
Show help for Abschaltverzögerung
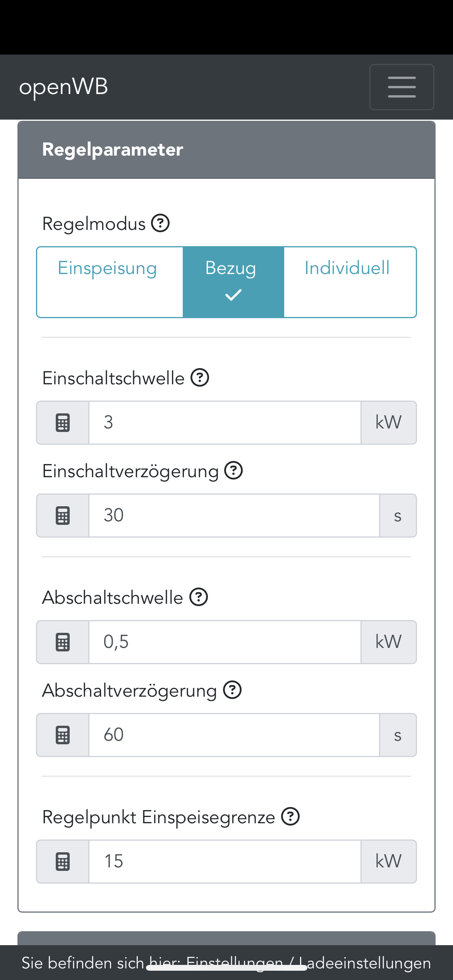[232, 690]
